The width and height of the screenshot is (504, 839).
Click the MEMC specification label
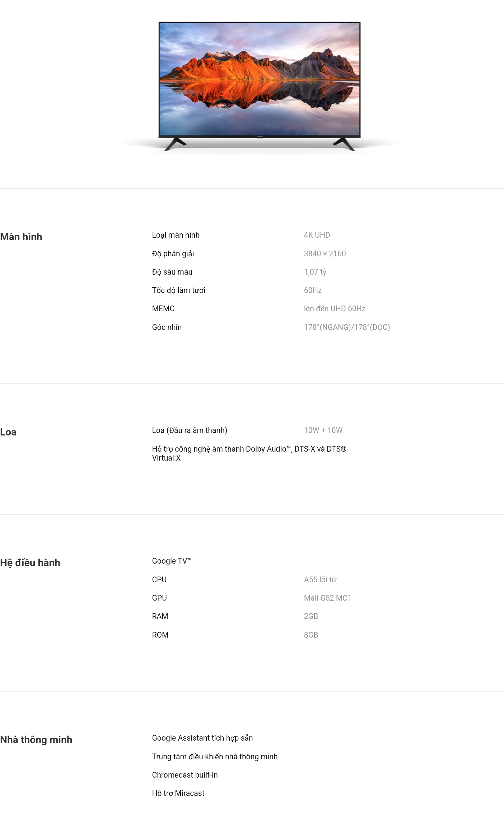click(x=163, y=309)
